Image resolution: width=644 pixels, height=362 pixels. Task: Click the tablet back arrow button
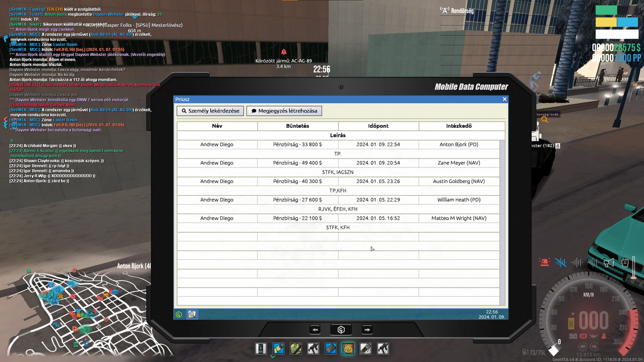315,330
